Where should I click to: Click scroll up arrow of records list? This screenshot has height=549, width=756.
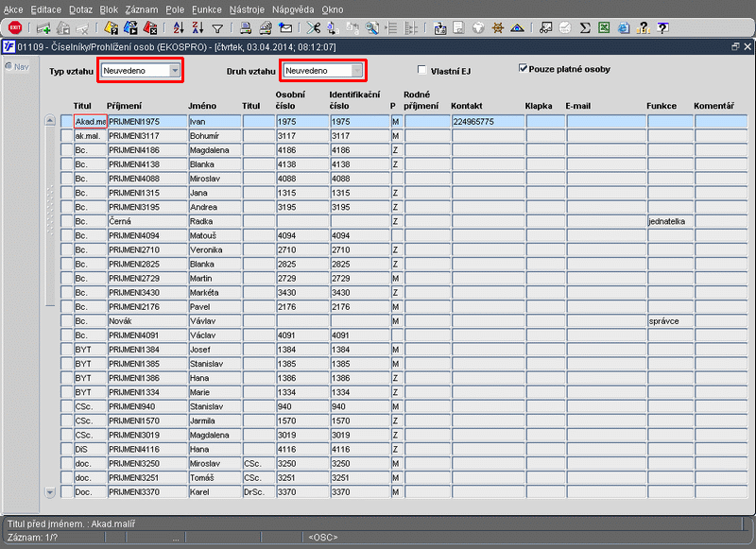(x=50, y=121)
